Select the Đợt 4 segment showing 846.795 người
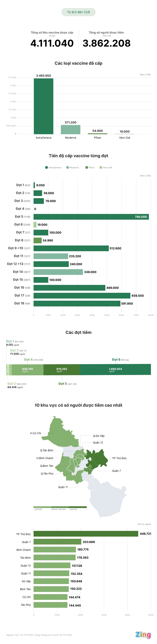This screenshot has height=644, width=157. (x=27, y=370)
